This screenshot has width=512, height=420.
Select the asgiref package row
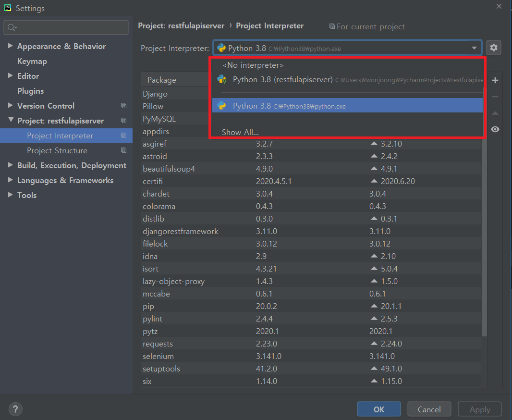pyautogui.click(x=312, y=144)
